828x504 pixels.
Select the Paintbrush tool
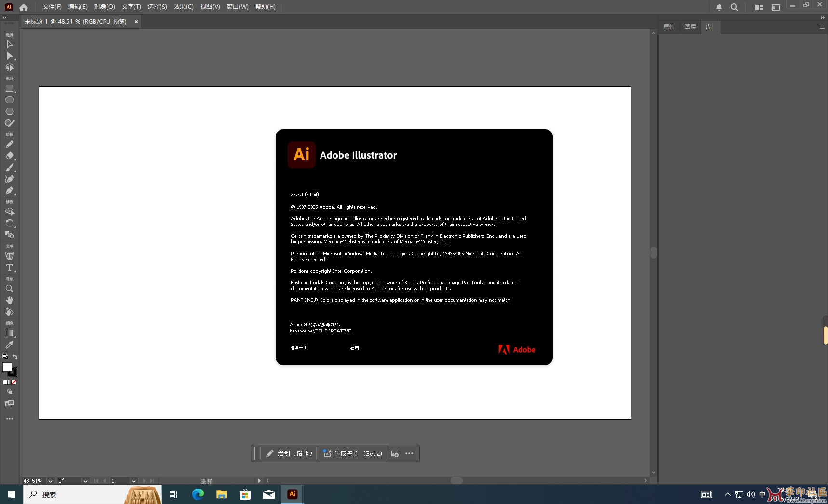[10, 167]
